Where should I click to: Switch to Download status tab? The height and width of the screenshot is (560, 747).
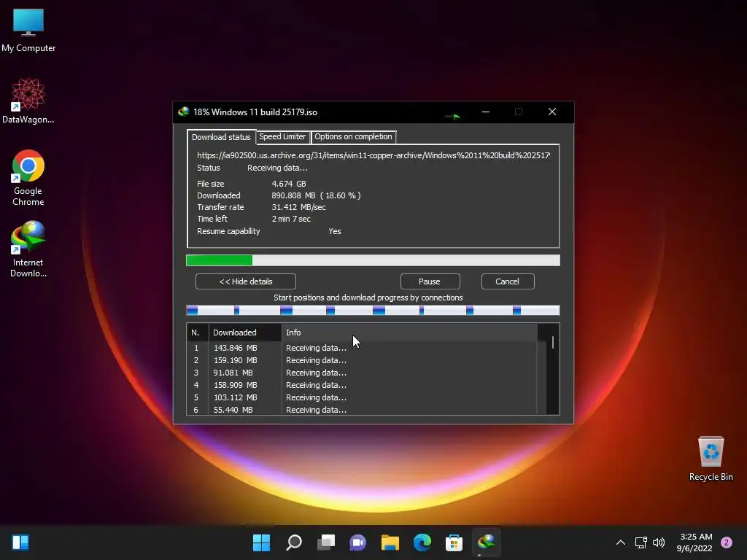pyautogui.click(x=221, y=137)
